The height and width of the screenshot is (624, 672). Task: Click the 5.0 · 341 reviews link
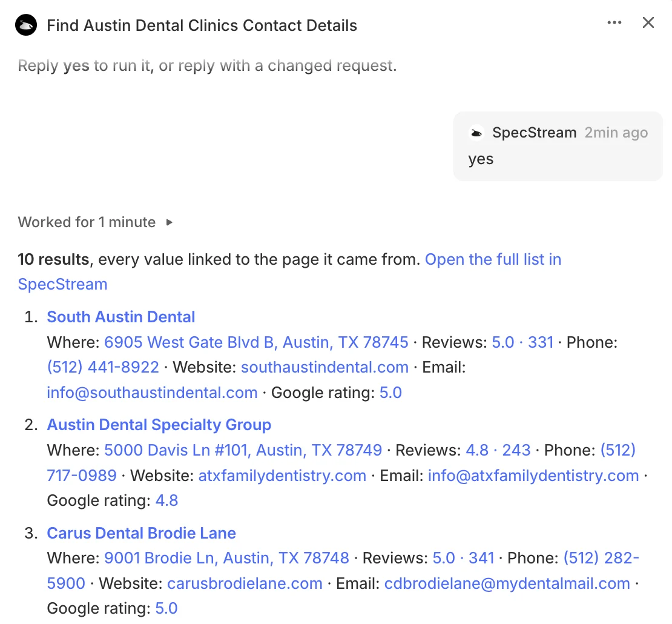(x=464, y=558)
